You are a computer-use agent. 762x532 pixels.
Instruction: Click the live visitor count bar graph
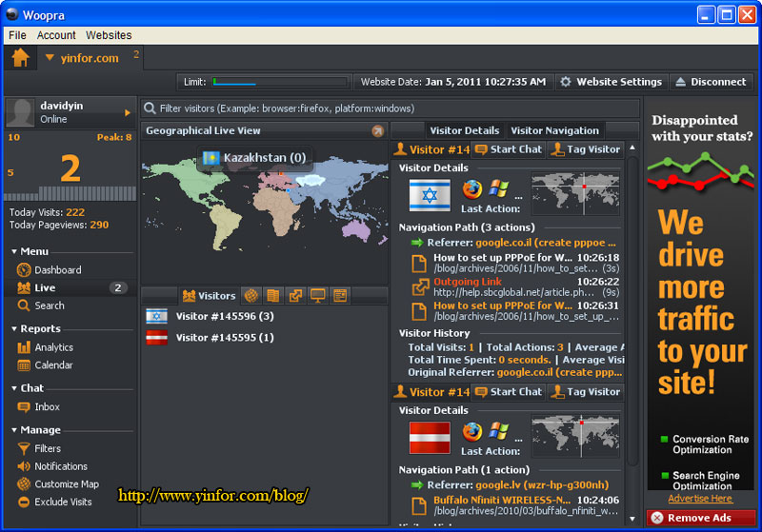click(70, 192)
